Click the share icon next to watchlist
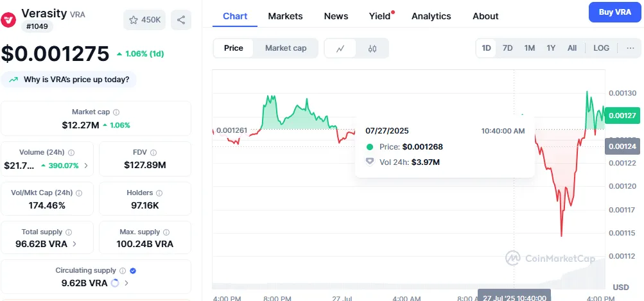The width and height of the screenshot is (644, 301). 181,20
